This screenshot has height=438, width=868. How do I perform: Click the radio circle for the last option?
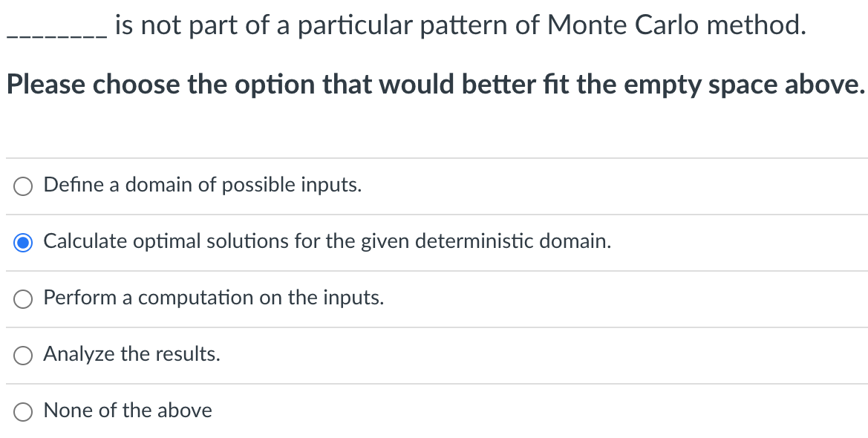tap(22, 411)
